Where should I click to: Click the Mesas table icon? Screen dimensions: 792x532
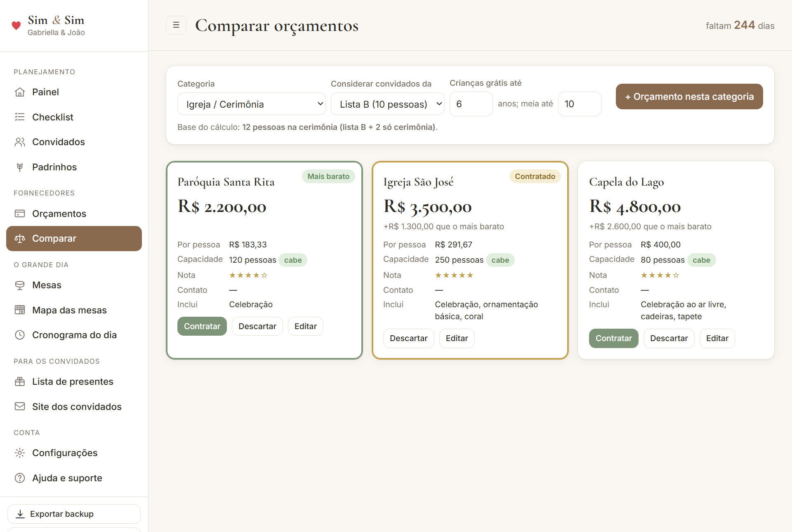click(x=20, y=285)
